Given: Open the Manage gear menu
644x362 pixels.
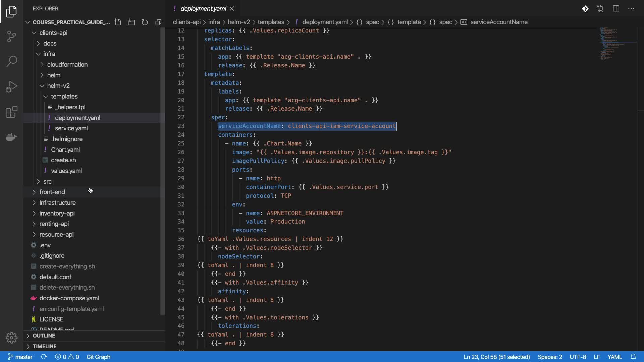Looking at the screenshot, I should (x=11, y=338).
